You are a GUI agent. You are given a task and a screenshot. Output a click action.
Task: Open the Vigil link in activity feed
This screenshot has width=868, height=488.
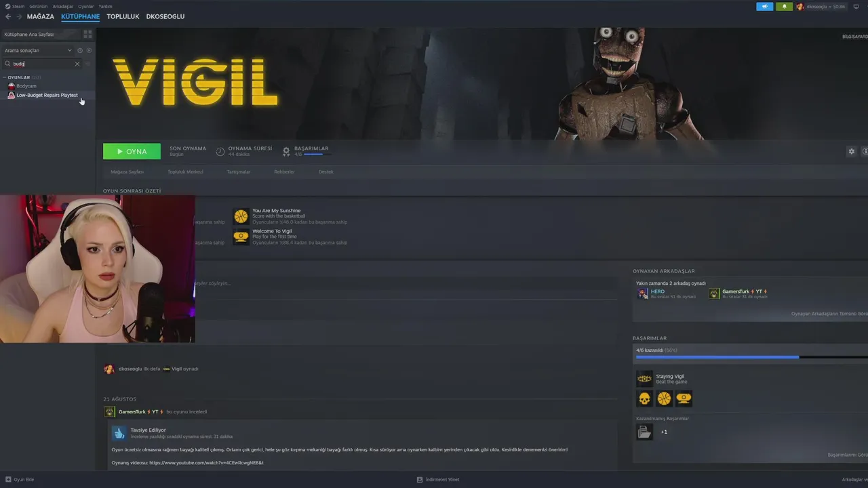coord(176,369)
